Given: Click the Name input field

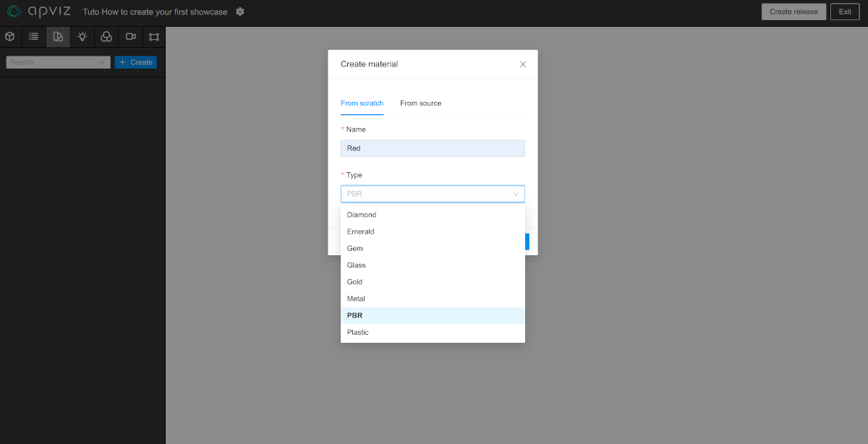Looking at the screenshot, I should (432, 148).
